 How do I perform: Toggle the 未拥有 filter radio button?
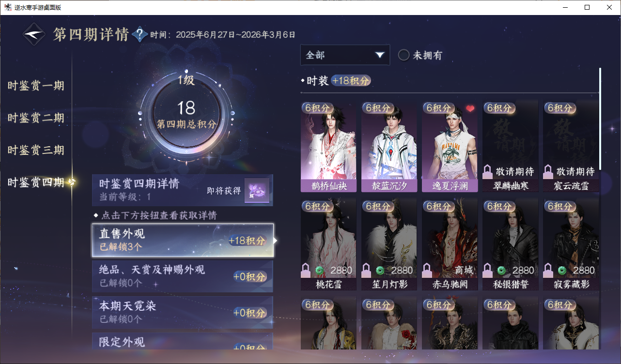point(404,55)
